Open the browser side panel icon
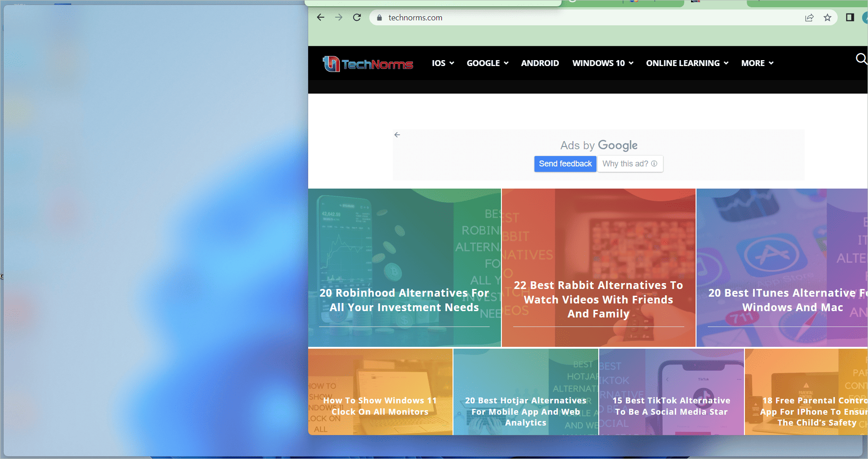Screen dimensions: 868x459 point(849,18)
